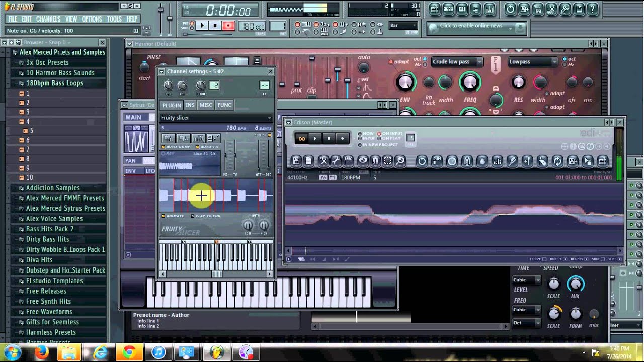Toggle Play To End in Fruity Slicer

pos(205,216)
